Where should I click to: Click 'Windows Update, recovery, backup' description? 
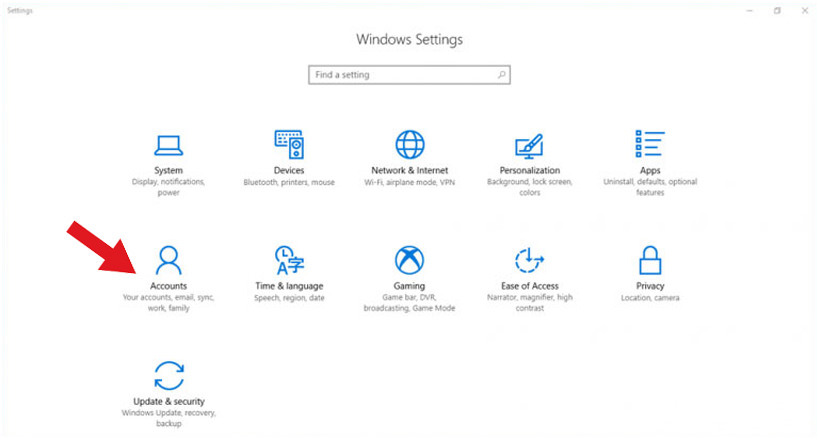(169, 418)
